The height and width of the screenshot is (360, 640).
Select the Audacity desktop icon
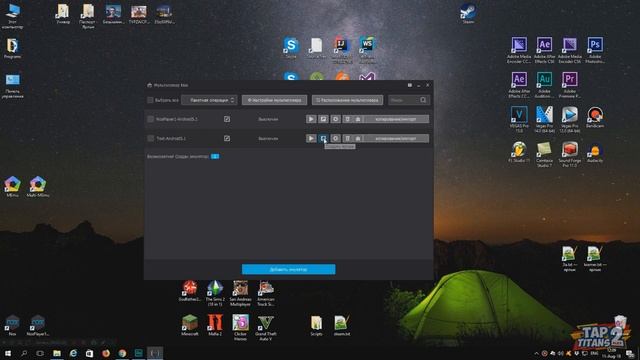[x=595, y=151]
